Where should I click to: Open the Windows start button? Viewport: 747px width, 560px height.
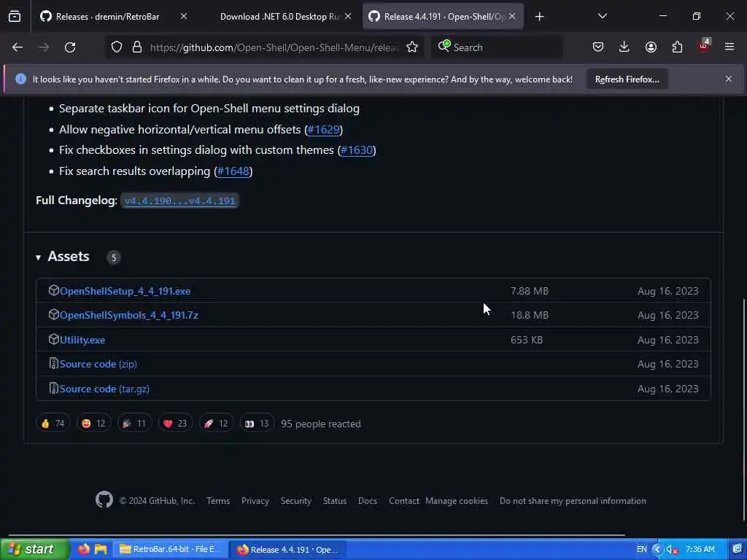pyautogui.click(x=34, y=550)
